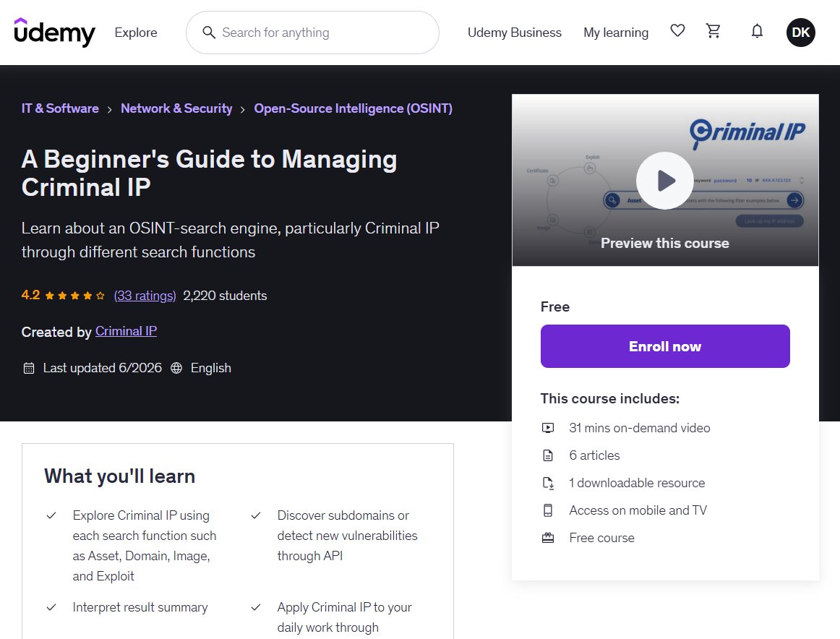This screenshot has height=639, width=840.
Task: Click the star rating icons
Action: click(75, 296)
